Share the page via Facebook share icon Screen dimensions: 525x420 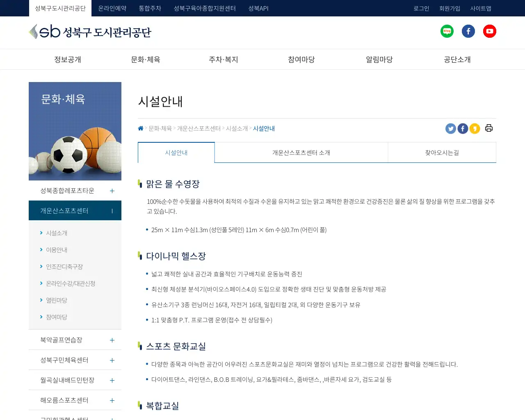[x=463, y=128]
